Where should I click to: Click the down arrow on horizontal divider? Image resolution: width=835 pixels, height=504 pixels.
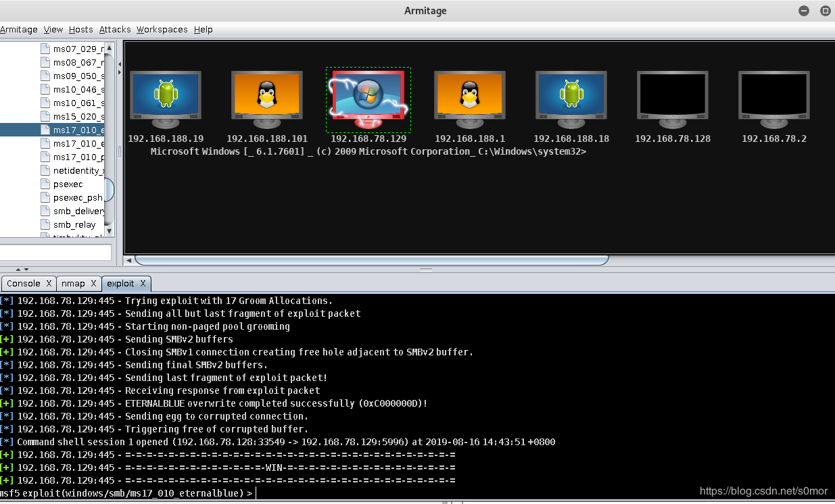point(26,270)
